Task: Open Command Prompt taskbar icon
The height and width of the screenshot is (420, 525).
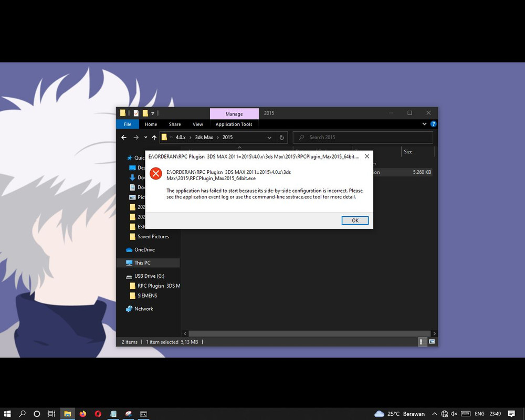Action: coord(143,414)
